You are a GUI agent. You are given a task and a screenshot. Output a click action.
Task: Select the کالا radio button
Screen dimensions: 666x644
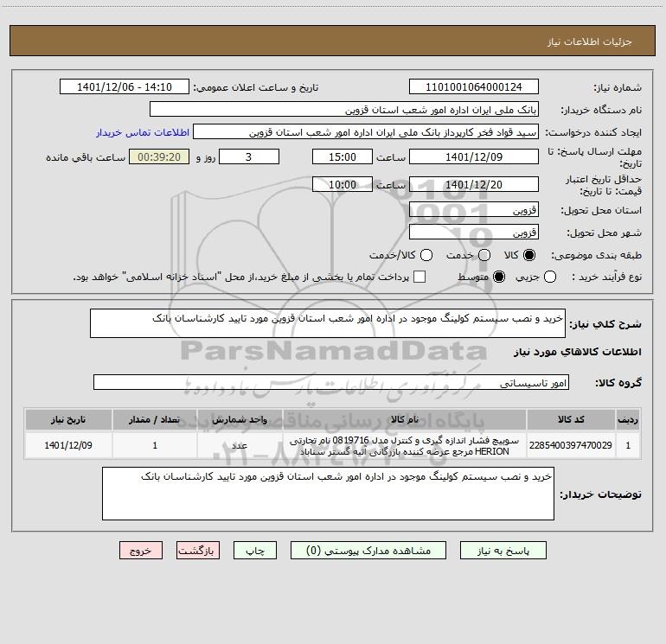(529, 255)
